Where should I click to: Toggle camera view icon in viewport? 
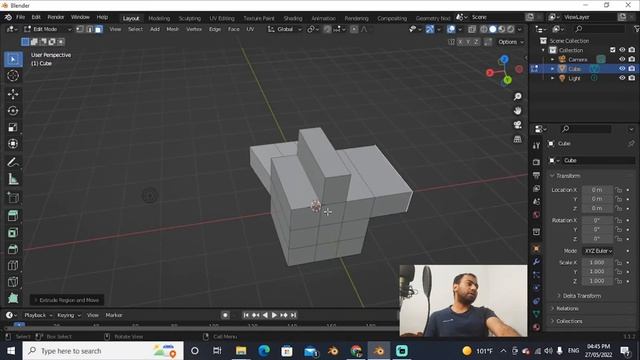pyautogui.click(x=518, y=125)
